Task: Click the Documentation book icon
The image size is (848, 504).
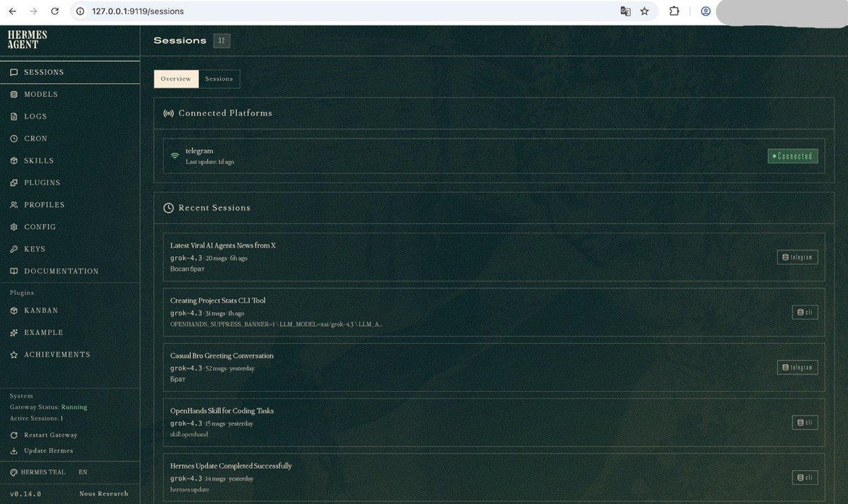Action: pos(14,271)
